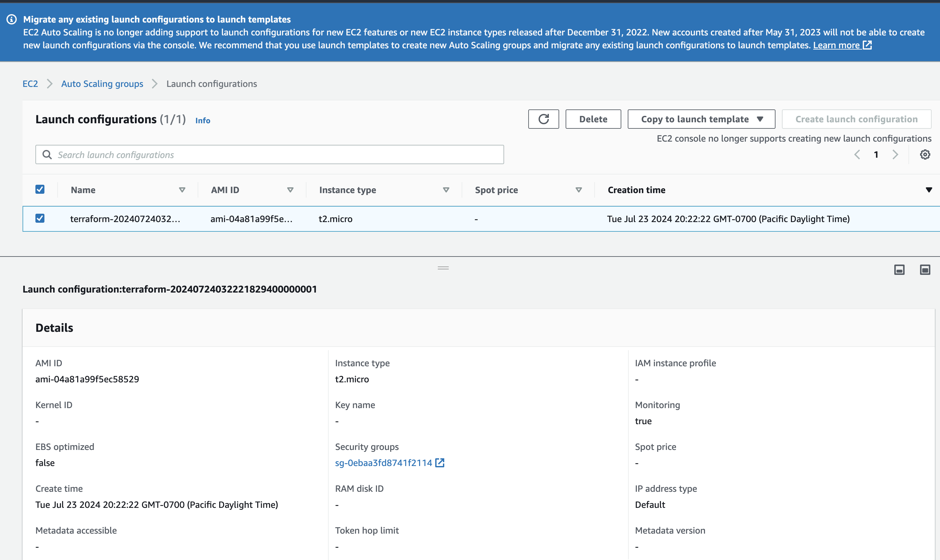
Task: Click the next page arrow icon
Action: [895, 154]
